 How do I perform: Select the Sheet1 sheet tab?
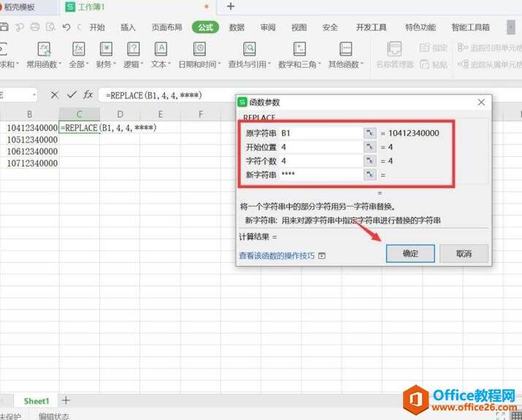click(x=37, y=401)
